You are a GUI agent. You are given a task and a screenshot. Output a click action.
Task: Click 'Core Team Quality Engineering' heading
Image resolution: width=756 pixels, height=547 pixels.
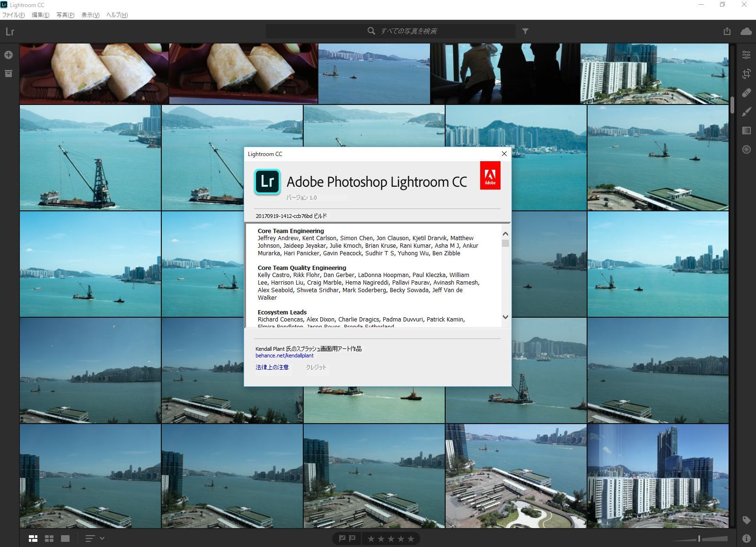click(x=302, y=268)
